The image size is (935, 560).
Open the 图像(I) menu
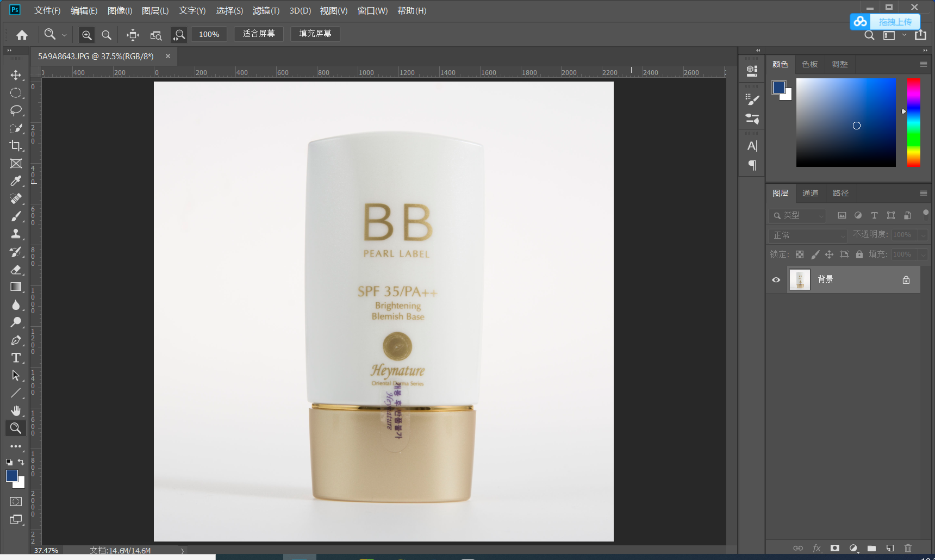point(120,11)
